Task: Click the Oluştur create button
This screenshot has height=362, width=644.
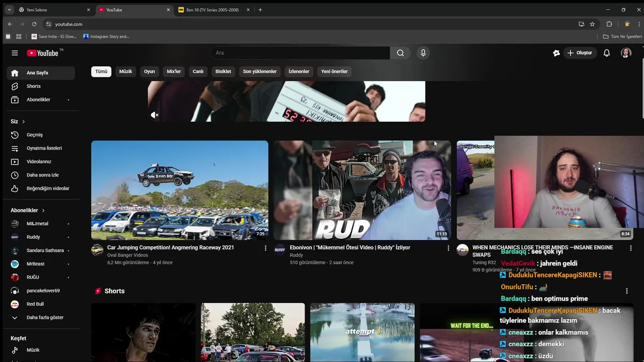Action: click(x=580, y=53)
